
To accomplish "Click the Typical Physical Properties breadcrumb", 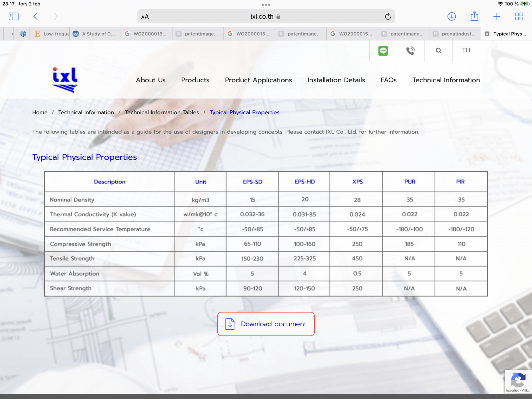I will coord(244,112).
